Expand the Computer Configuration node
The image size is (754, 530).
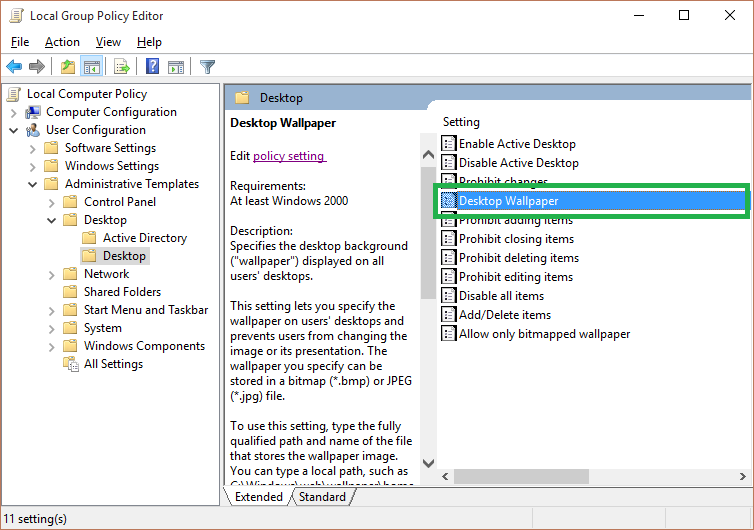pyautogui.click(x=13, y=113)
